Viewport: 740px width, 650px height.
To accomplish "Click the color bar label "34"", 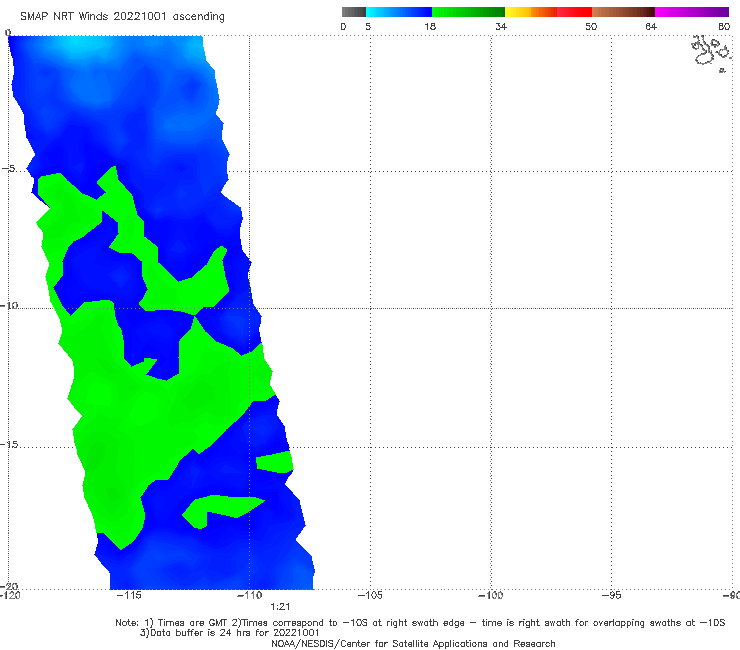I will [501, 27].
